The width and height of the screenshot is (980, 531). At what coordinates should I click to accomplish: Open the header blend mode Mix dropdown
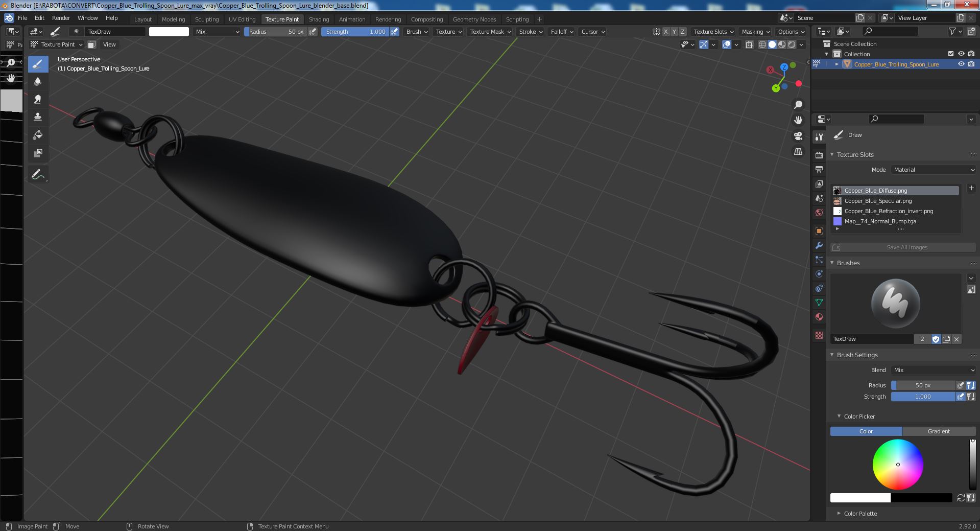(217, 32)
